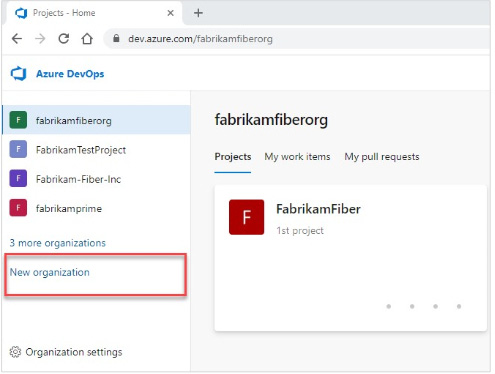Click the New organization link
The image size is (495, 374).
50,272
